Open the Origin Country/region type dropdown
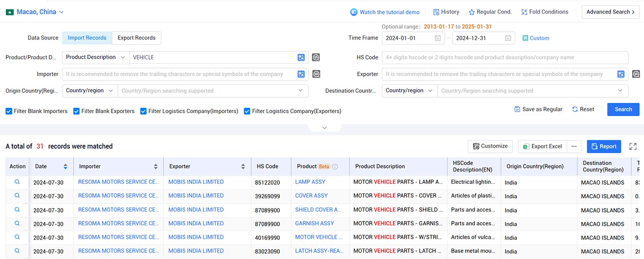The width and height of the screenshot is (644, 259). (x=90, y=91)
